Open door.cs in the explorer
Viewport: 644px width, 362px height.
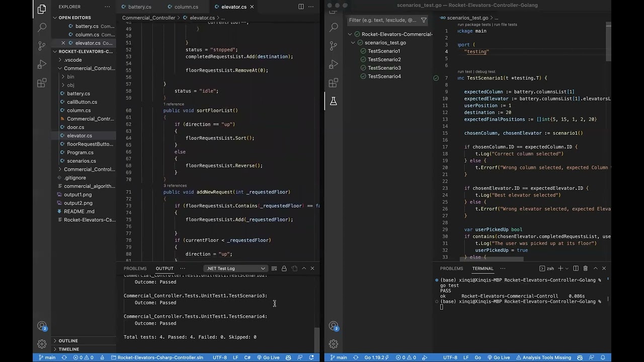coord(75,127)
